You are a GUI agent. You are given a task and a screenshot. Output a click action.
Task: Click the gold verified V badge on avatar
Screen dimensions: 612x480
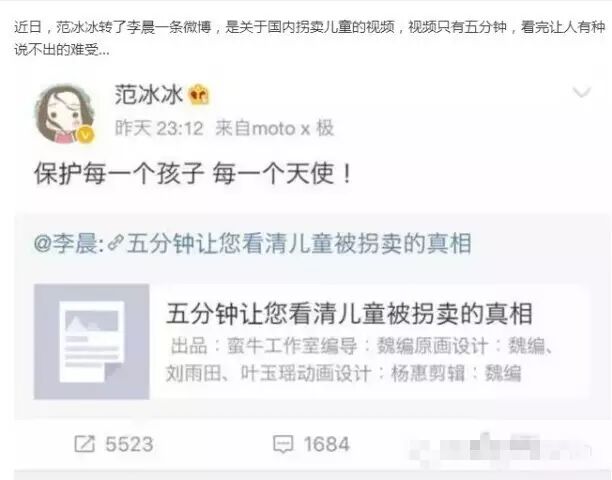[x=86, y=135]
